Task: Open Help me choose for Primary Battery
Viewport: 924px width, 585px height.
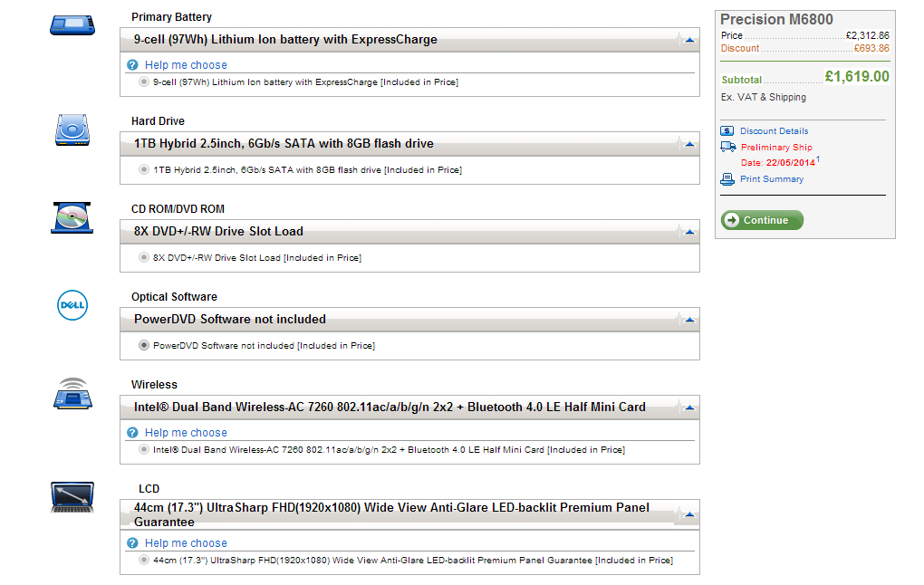Action: point(186,65)
